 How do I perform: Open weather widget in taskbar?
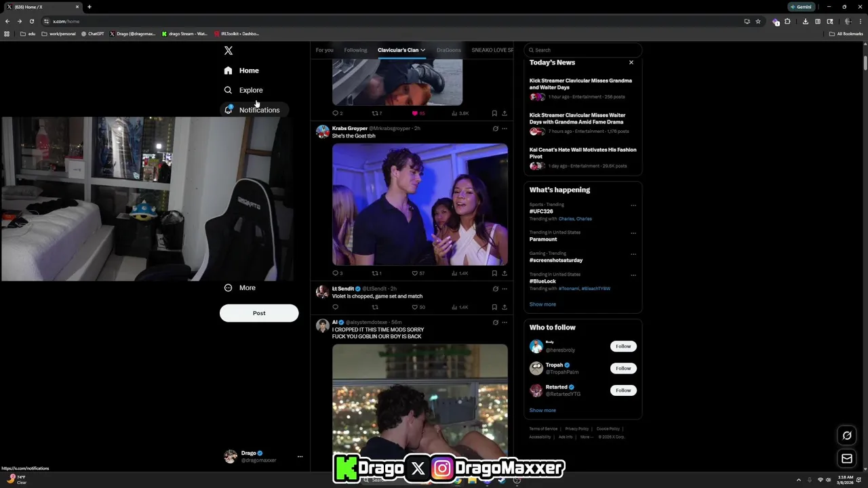pos(16,479)
